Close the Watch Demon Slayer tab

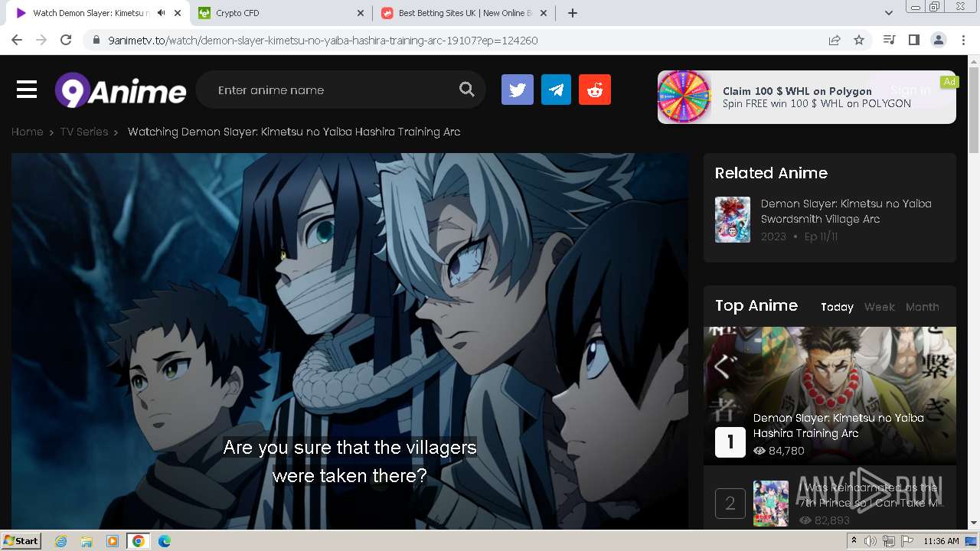178,13
